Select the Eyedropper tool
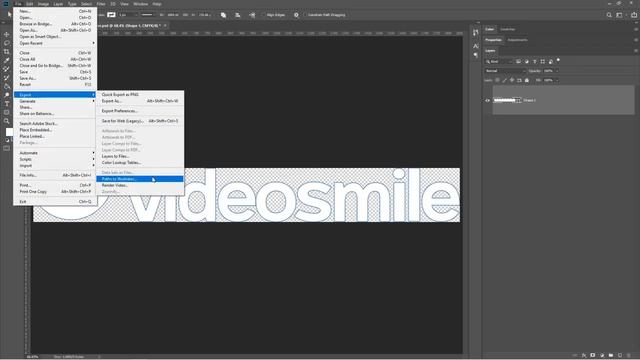The height and width of the screenshot is (360, 640). pos(7,60)
